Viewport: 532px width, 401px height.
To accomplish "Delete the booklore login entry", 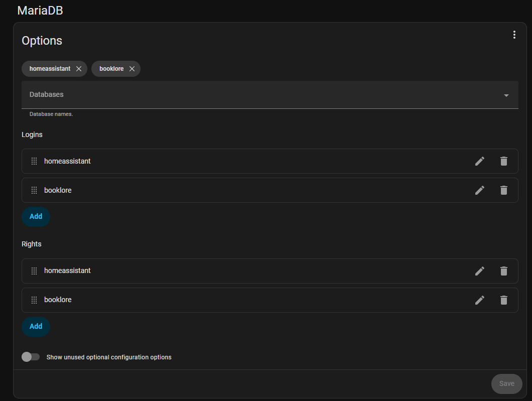I will (x=504, y=190).
